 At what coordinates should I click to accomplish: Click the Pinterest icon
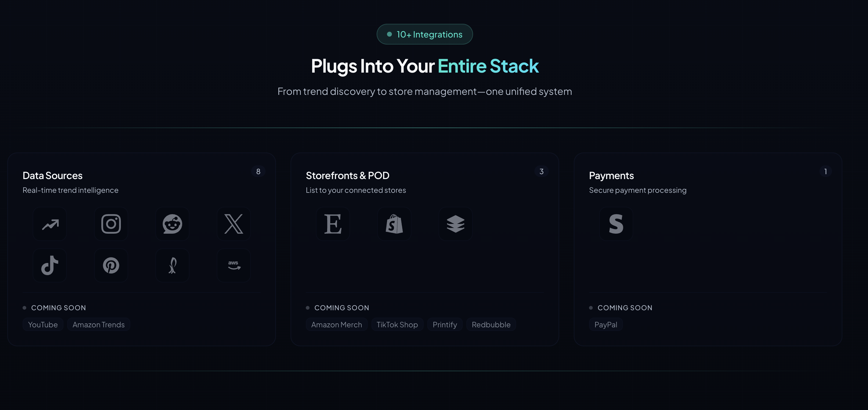(x=111, y=265)
